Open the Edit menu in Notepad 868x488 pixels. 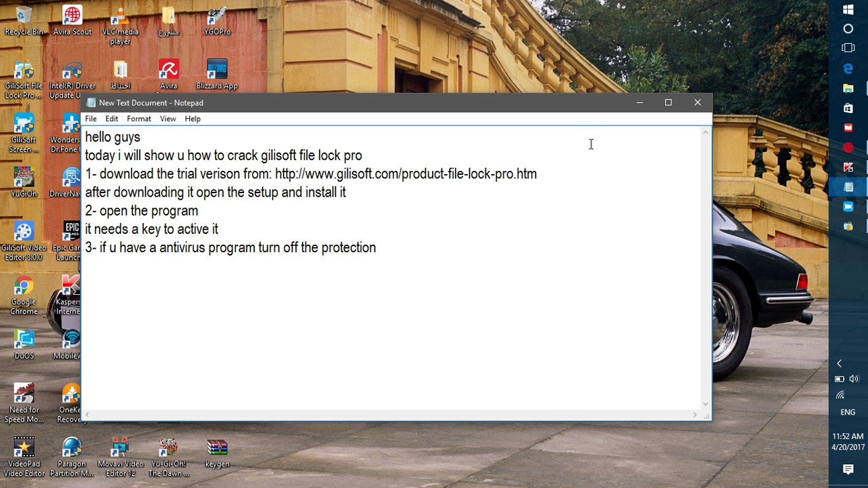coord(112,119)
